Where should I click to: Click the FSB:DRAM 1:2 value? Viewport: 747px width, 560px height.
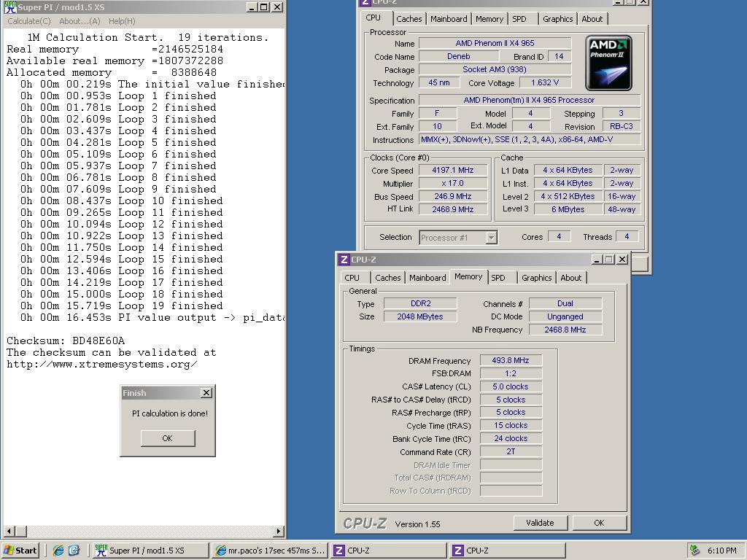tap(511, 373)
